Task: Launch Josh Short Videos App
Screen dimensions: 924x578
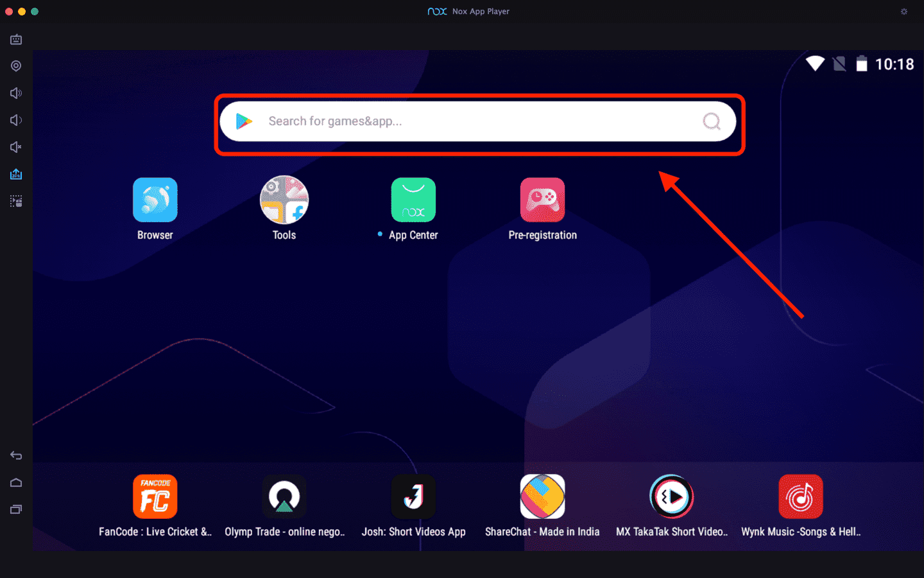Action: pyautogui.click(x=413, y=496)
